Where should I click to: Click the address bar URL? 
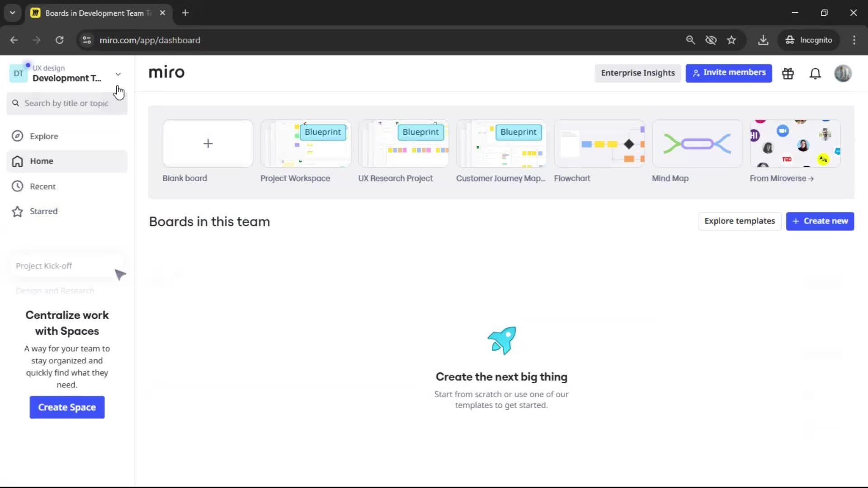[150, 40]
